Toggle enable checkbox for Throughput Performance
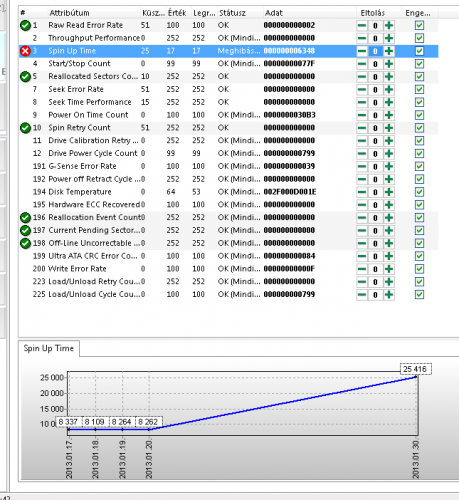The height and width of the screenshot is (500, 459). pyautogui.click(x=419, y=38)
